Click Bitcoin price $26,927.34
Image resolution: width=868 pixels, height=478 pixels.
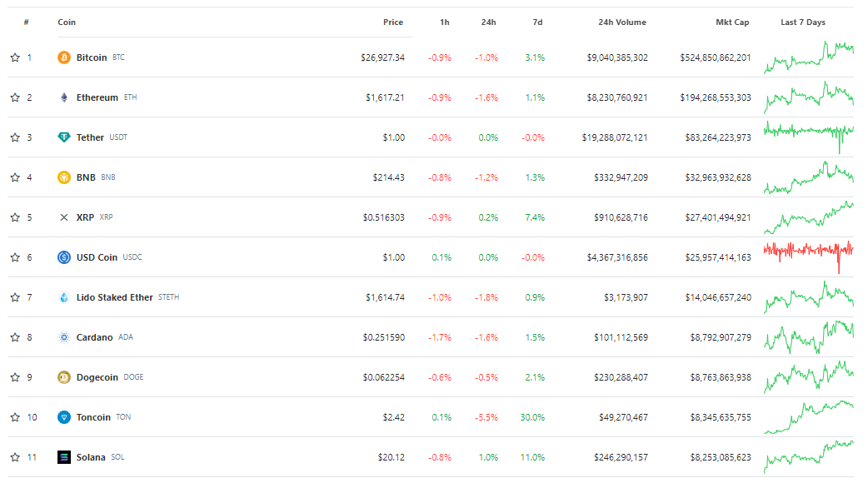382,57
